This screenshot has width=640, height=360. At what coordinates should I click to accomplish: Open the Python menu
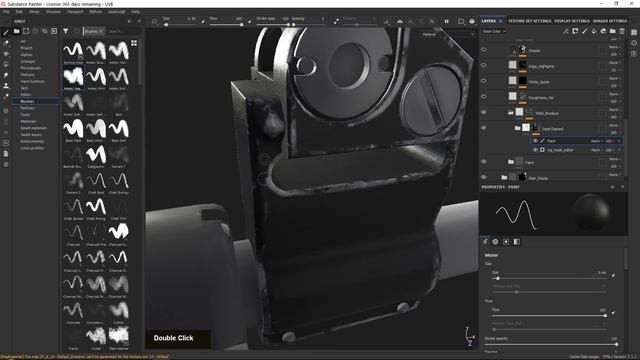96,12
